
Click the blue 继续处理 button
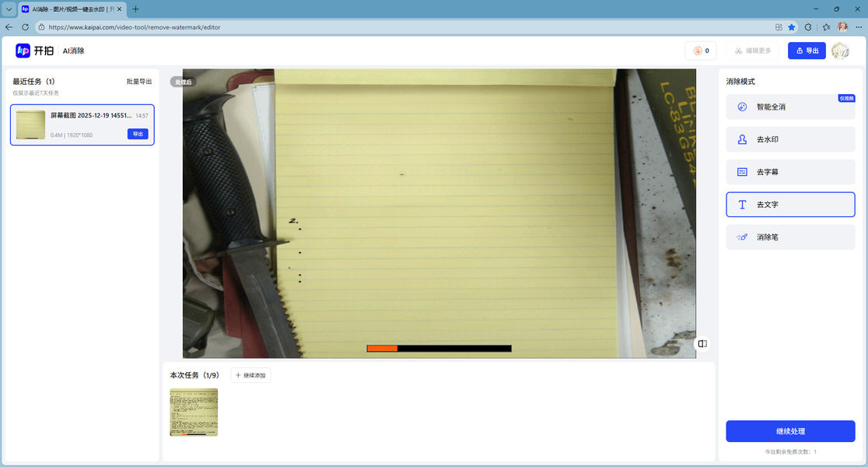[790, 430]
